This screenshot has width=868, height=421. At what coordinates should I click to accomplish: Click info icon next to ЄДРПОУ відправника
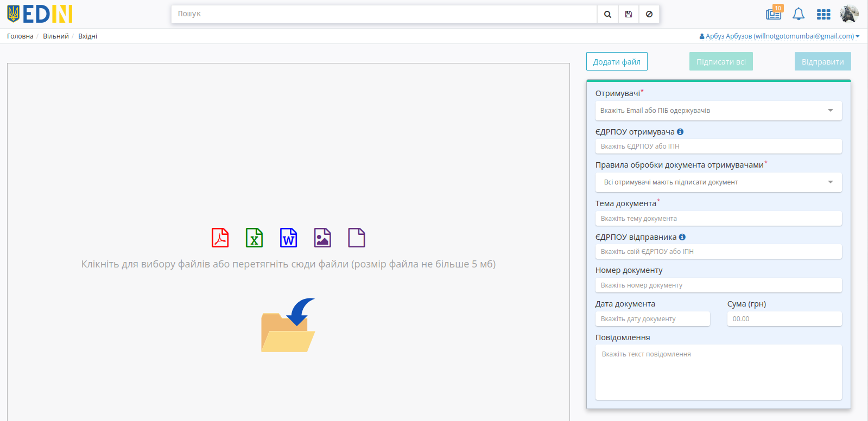point(682,237)
